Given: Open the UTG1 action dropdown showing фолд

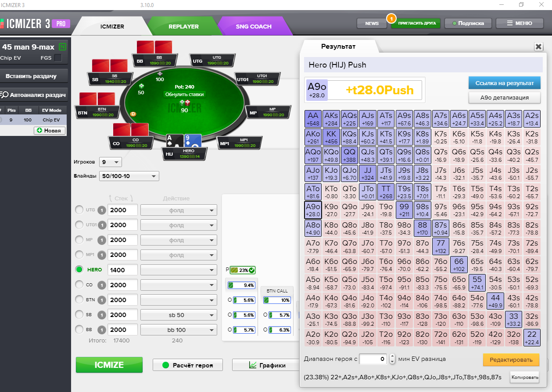Looking at the screenshot, I should point(179,225).
